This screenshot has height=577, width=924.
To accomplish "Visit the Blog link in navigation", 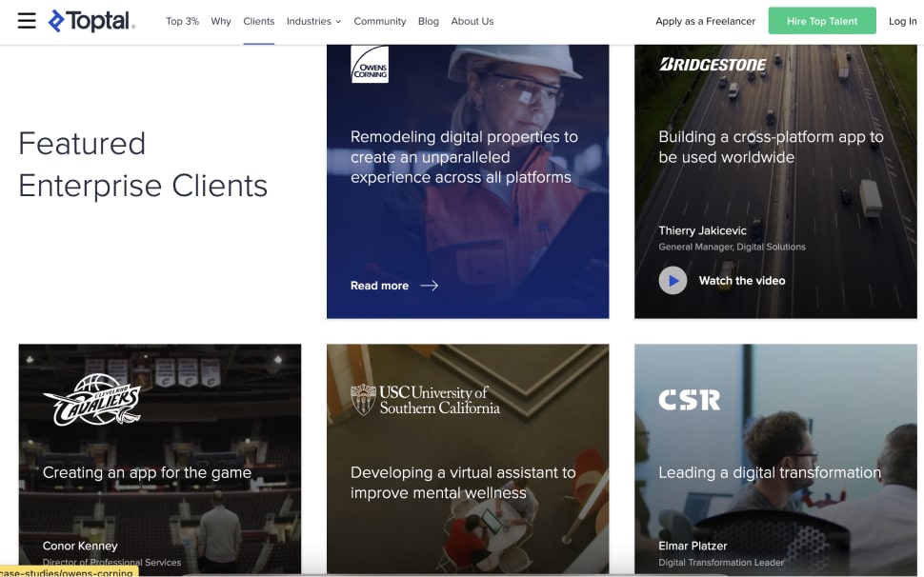I will (429, 21).
